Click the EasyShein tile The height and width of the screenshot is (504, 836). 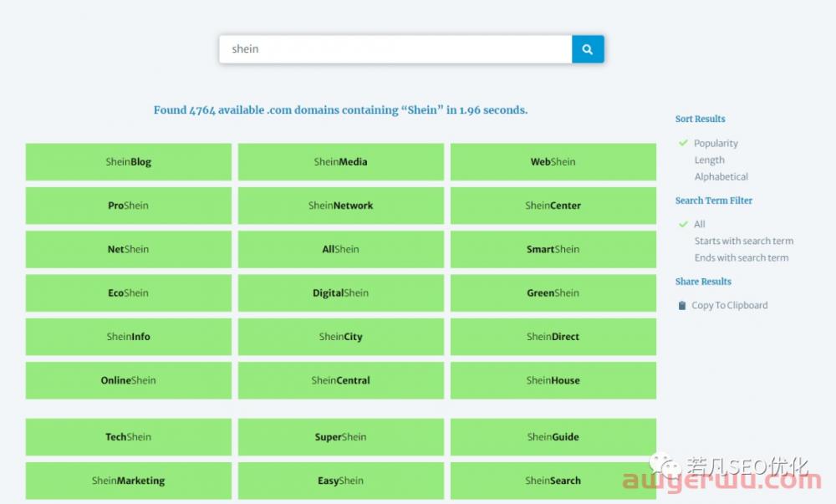coord(341,481)
